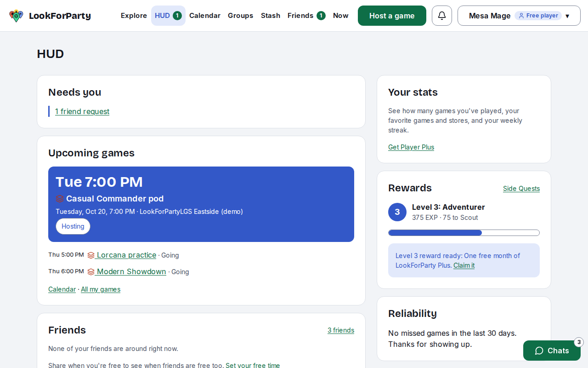Click the card icon next to Modern Showdown
588x368 pixels.
point(91,272)
